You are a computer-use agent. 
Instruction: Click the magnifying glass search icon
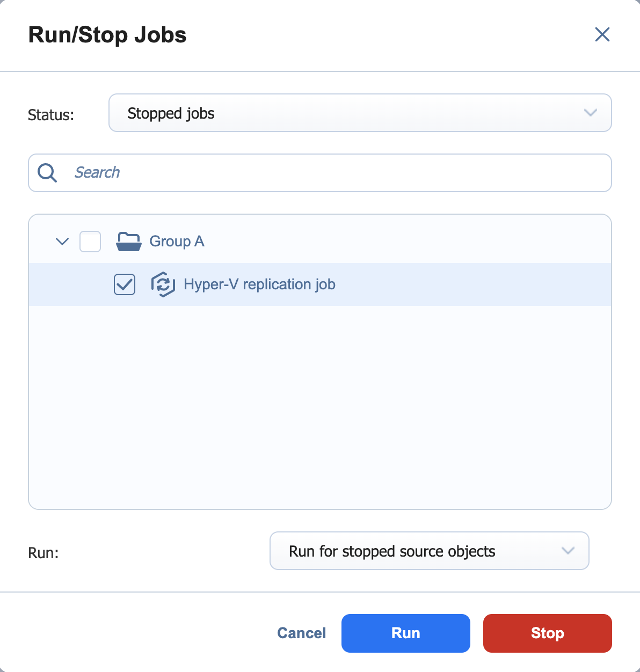pos(47,173)
